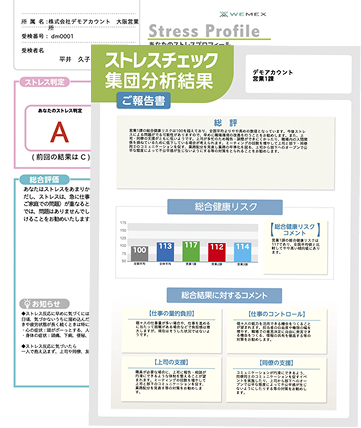Image resolution: width=361 pixels, height=428 pixels.
Task: Select the red bar labeled 112
Action: [x=217, y=252]
